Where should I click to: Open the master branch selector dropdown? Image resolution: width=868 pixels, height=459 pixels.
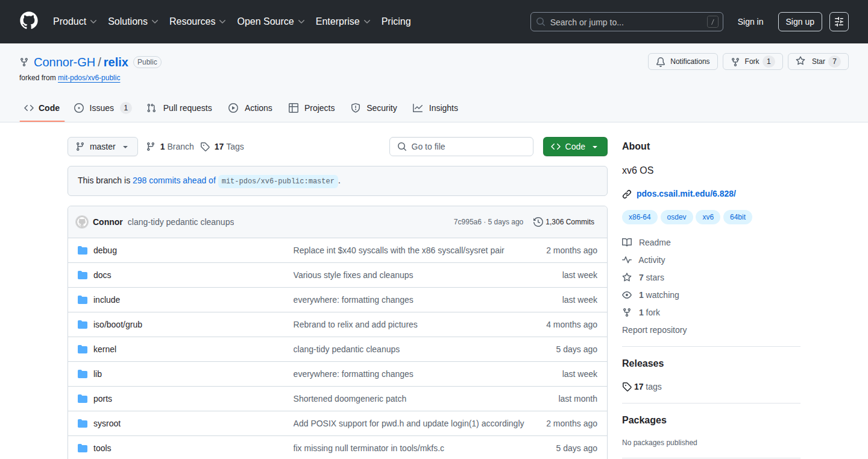click(102, 147)
